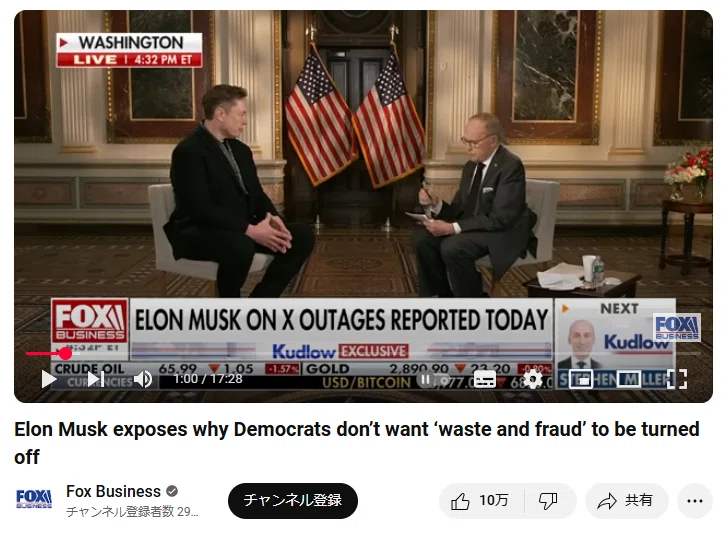Enter fullscreen mode

tap(676, 379)
